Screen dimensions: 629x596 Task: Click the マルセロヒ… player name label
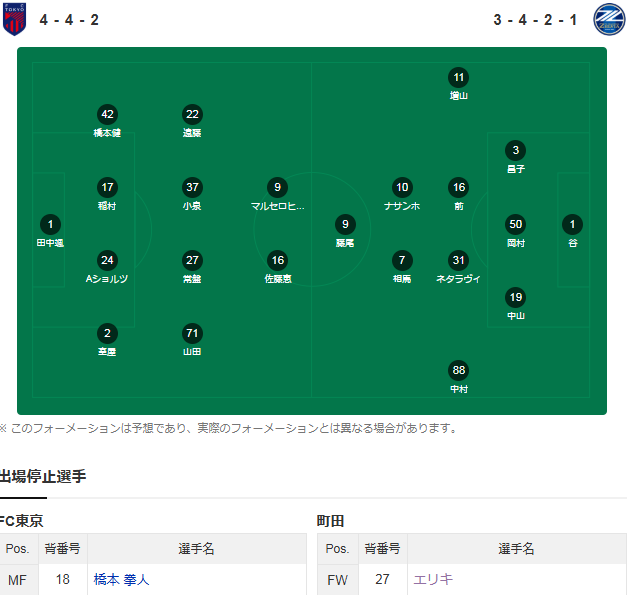tap(278, 206)
